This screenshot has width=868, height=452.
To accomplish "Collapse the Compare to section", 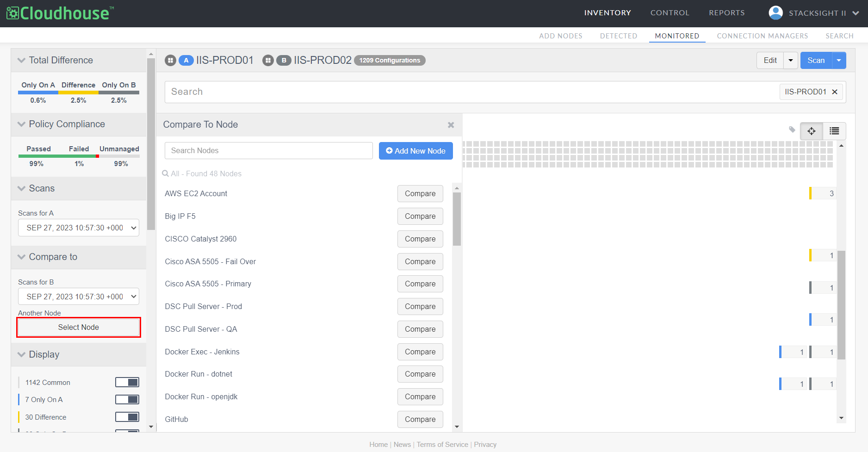I will pyautogui.click(x=21, y=257).
